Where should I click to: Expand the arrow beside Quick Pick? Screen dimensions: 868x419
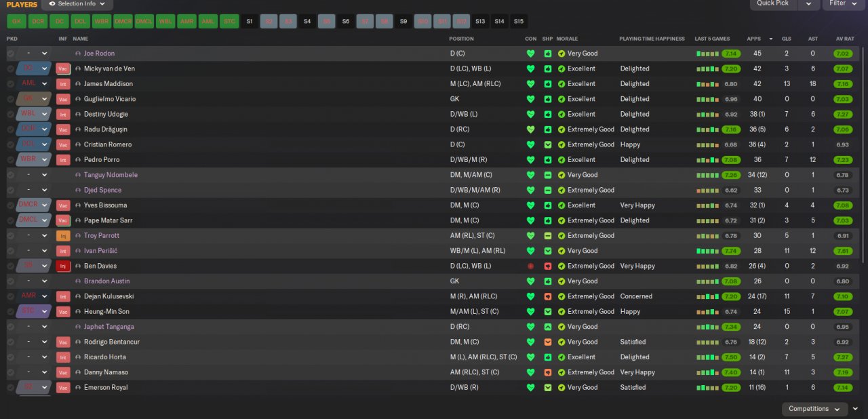808,4
